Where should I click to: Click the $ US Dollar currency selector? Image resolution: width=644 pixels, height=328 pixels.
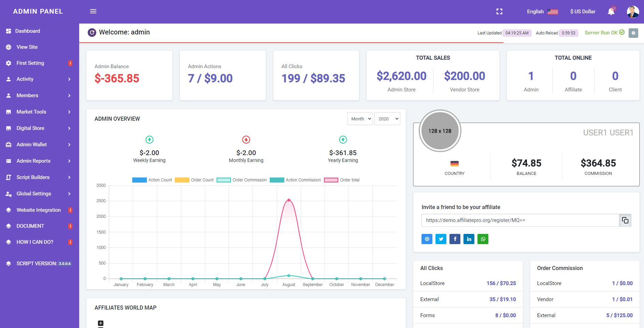pyautogui.click(x=583, y=12)
